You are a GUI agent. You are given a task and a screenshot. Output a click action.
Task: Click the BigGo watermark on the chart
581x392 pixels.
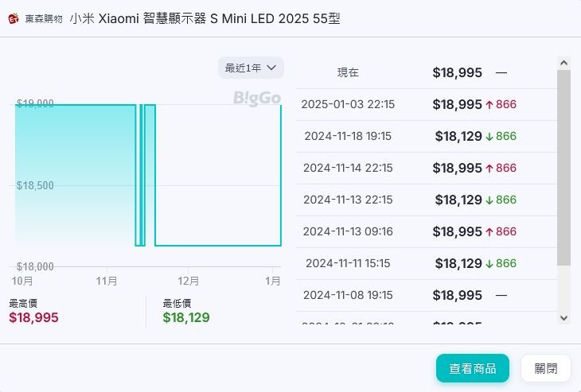click(x=257, y=99)
